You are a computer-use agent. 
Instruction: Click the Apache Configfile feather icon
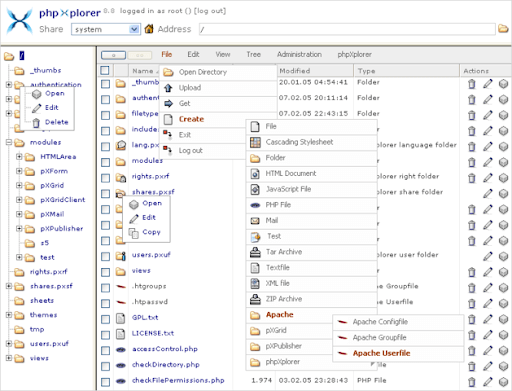(x=342, y=322)
